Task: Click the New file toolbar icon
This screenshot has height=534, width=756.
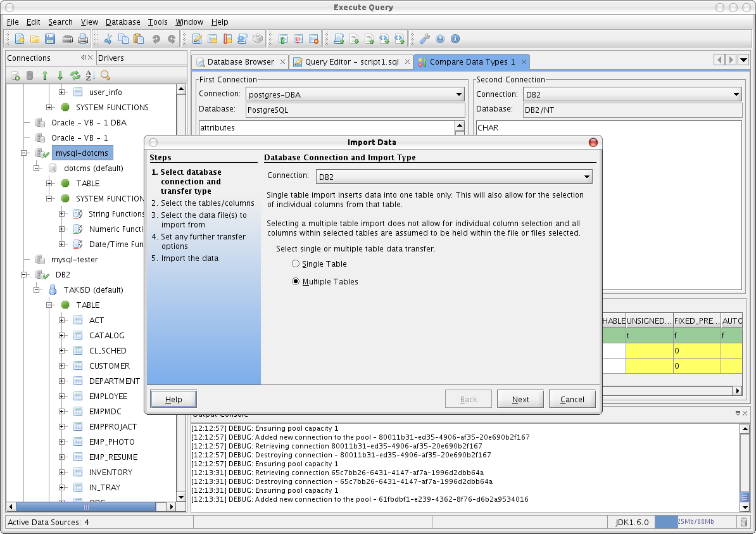Action: (20, 39)
